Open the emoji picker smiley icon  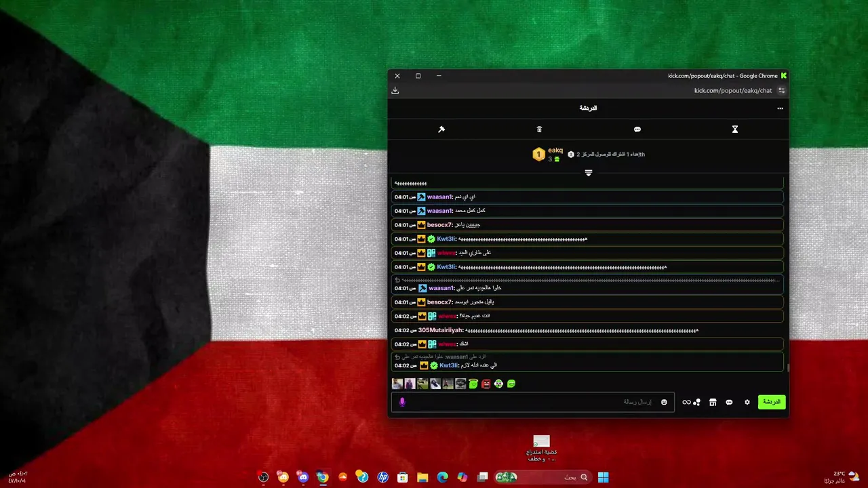point(664,402)
